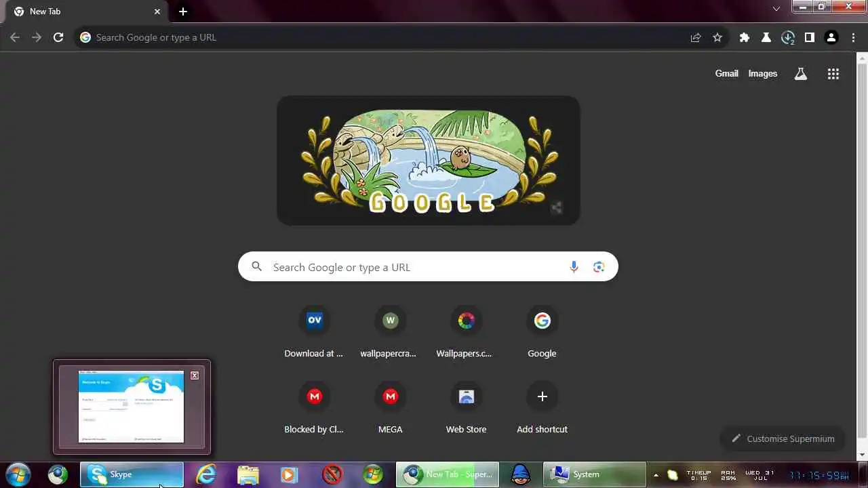Viewport: 868px width, 488px height.
Task: Expand the tab search chevron
Action: pyautogui.click(x=776, y=9)
